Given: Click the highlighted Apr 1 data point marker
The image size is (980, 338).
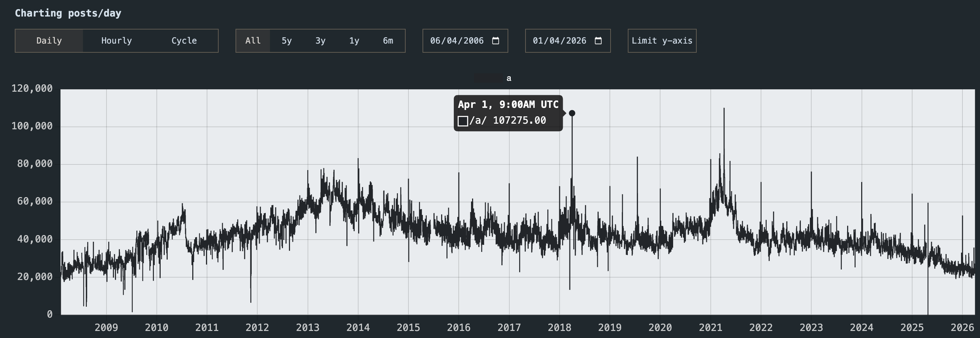Looking at the screenshot, I should tap(572, 113).
